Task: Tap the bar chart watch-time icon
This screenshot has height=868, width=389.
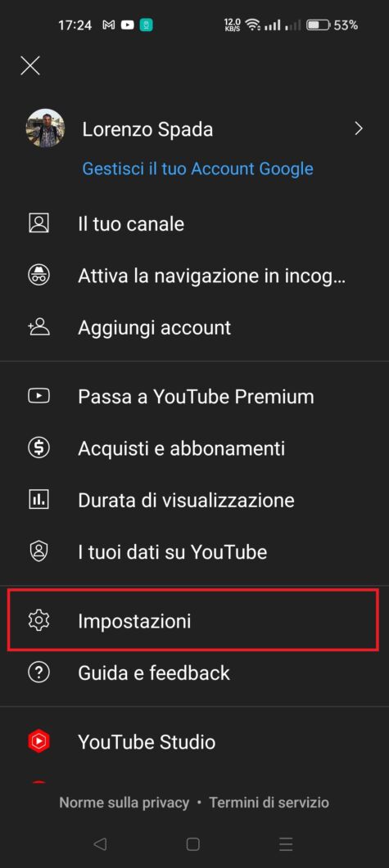Action: [x=38, y=500]
